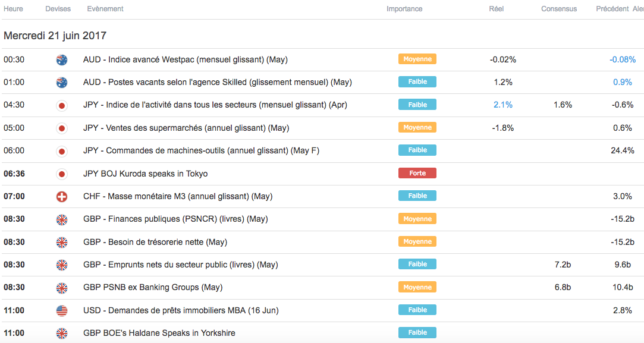Screen dimensions: 644x343
Task: Click the Mercredi 21 juin 2017 date header
Action: [x=55, y=36]
